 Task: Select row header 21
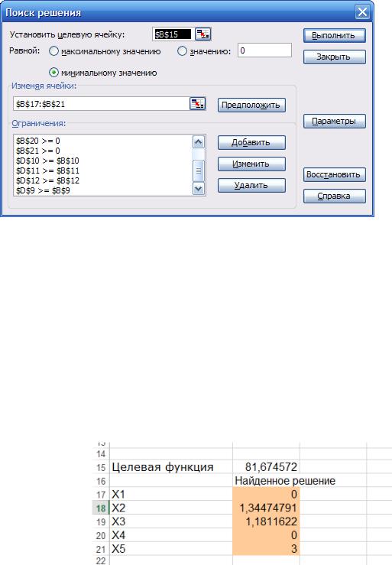tap(101, 549)
